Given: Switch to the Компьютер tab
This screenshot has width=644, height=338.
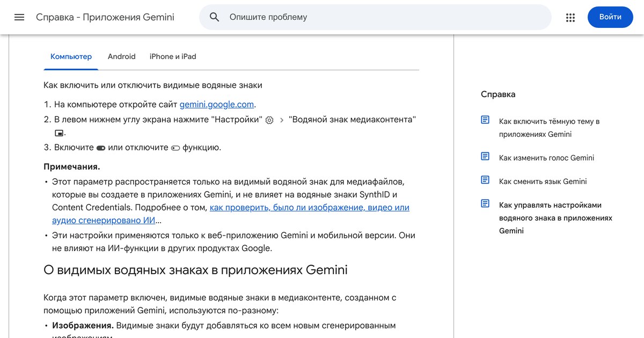Looking at the screenshot, I should tap(71, 56).
